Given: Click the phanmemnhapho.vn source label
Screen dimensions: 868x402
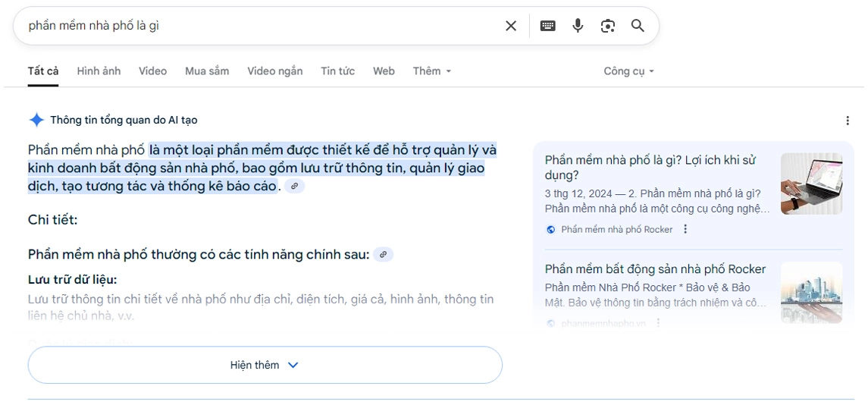Looking at the screenshot, I should [603, 323].
